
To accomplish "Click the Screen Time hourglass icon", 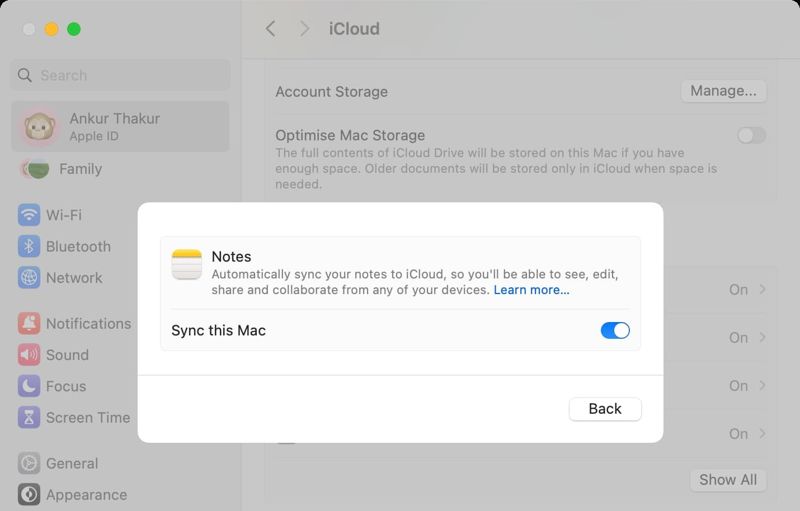I will coord(29,418).
